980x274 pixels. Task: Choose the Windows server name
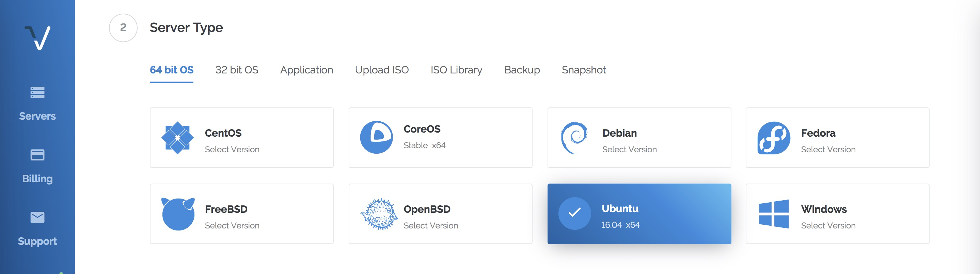[824, 209]
